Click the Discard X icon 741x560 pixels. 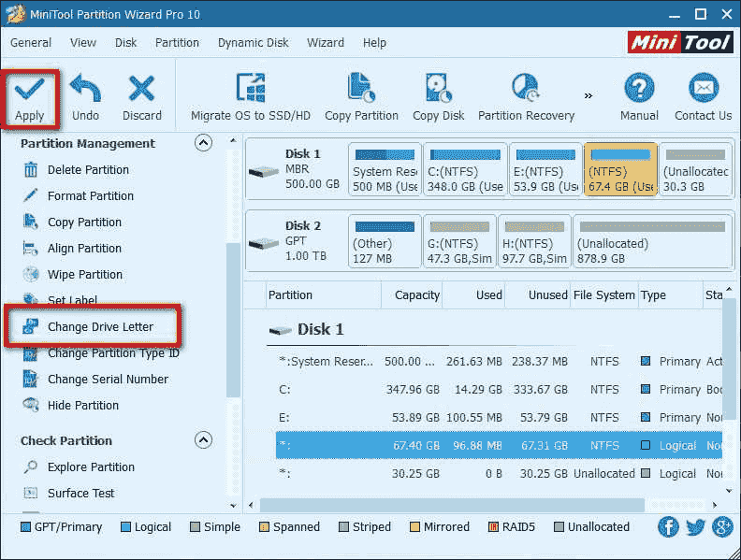[x=141, y=90]
